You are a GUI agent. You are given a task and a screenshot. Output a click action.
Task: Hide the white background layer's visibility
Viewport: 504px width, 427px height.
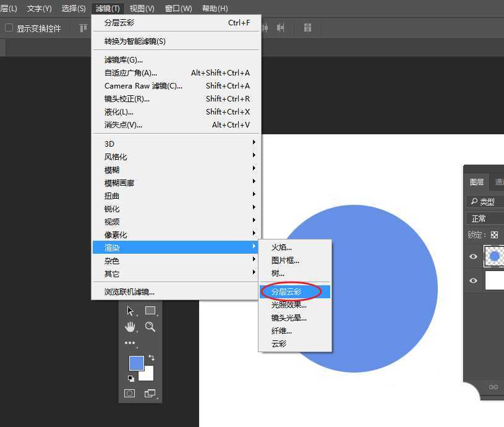click(x=473, y=280)
